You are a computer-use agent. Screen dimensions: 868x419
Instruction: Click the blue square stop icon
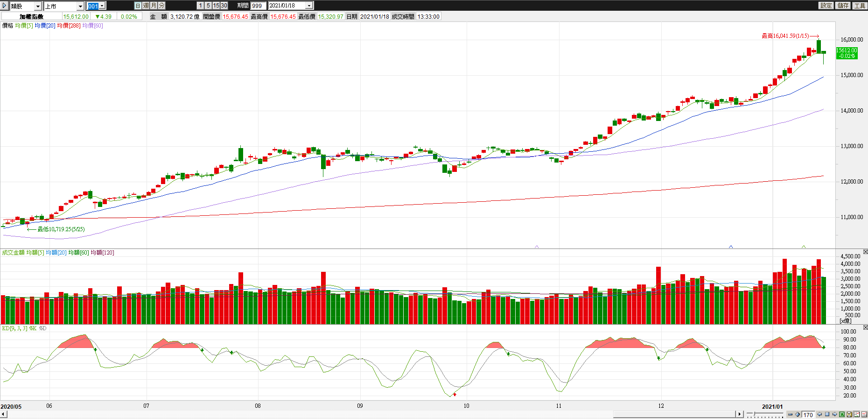tap(827, 414)
